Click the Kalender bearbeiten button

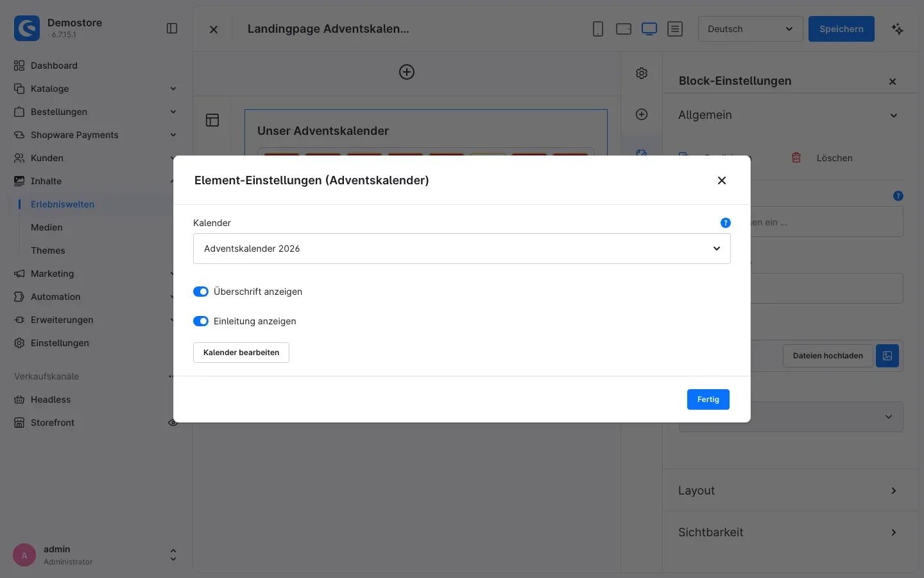[241, 353]
